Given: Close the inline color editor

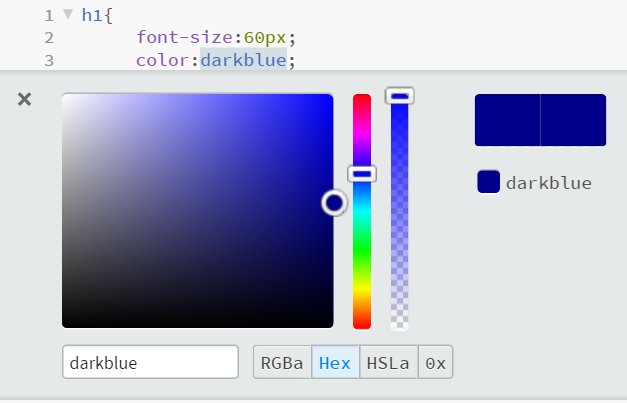Looking at the screenshot, I should 24,99.
